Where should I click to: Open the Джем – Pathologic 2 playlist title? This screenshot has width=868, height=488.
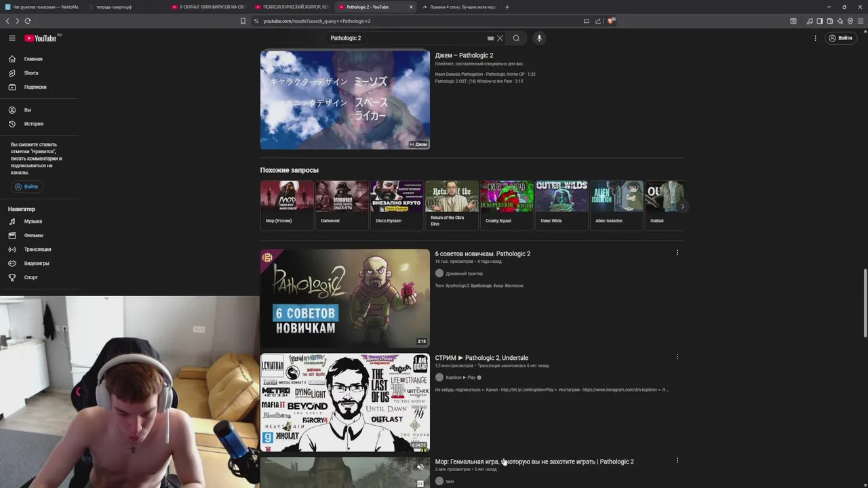pyautogui.click(x=464, y=56)
